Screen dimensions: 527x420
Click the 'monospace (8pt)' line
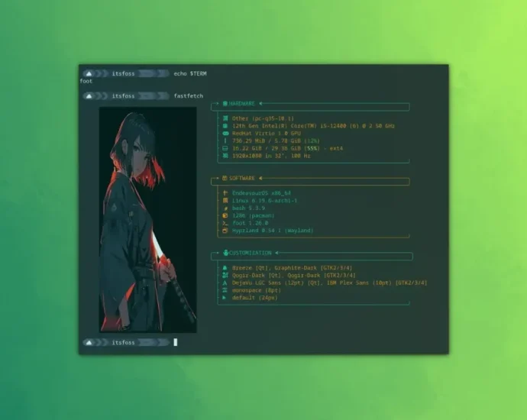coord(257,290)
